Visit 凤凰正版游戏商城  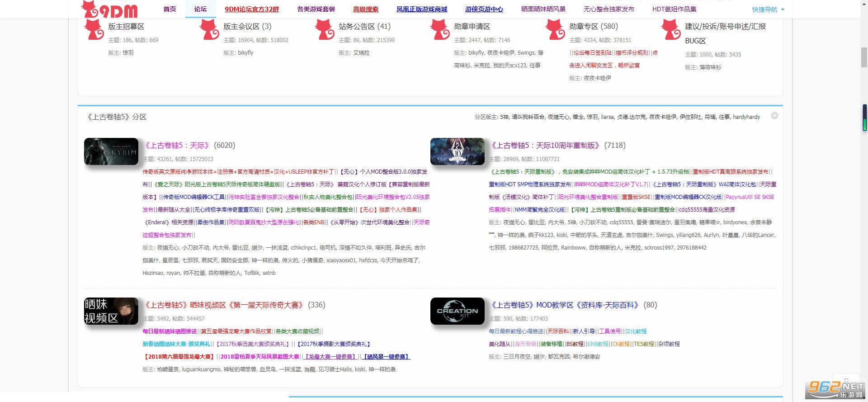pos(422,9)
